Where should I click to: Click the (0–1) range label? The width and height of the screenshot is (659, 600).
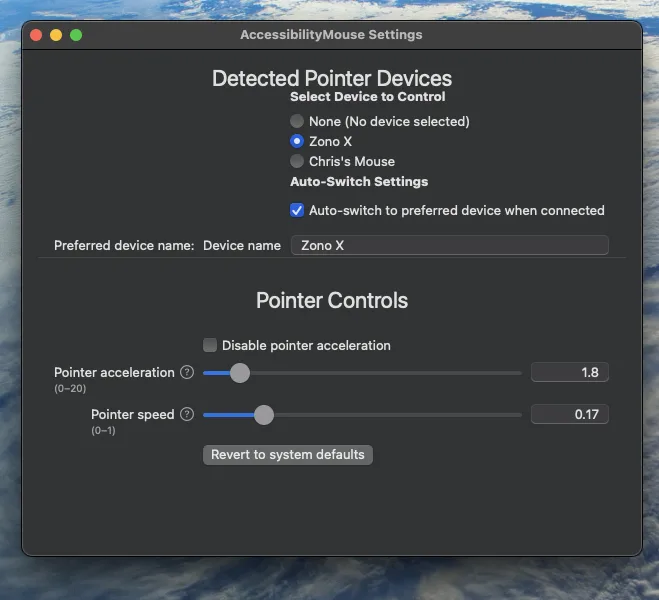[x=103, y=430]
